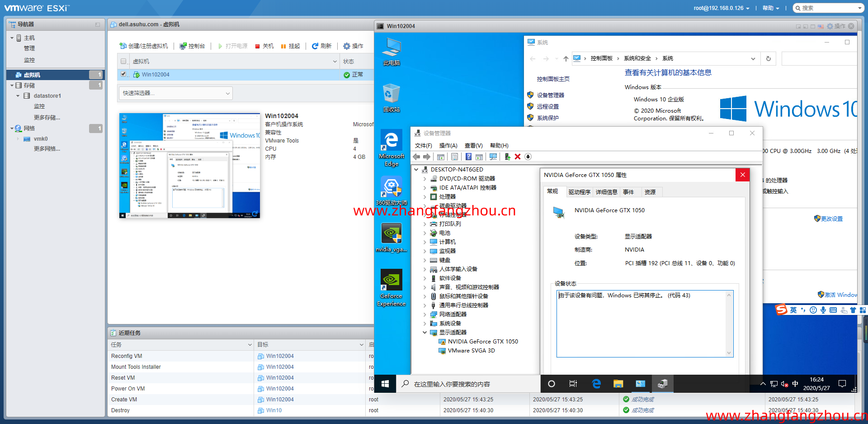Open VM Console toolbar button
The height and width of the screenshot is (424, 868).
(192, 46)
